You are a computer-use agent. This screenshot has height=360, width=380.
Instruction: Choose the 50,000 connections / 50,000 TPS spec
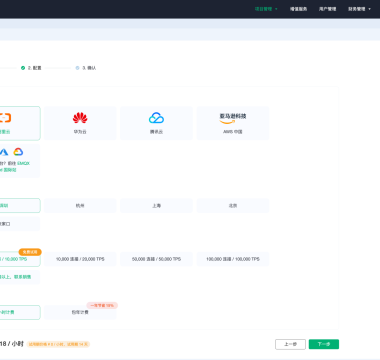156,259
